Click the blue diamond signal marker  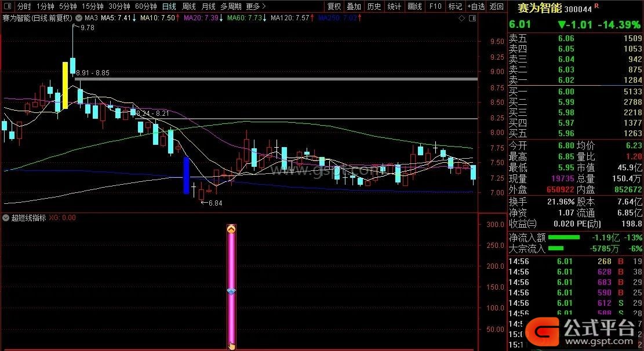tap(231, 291)
